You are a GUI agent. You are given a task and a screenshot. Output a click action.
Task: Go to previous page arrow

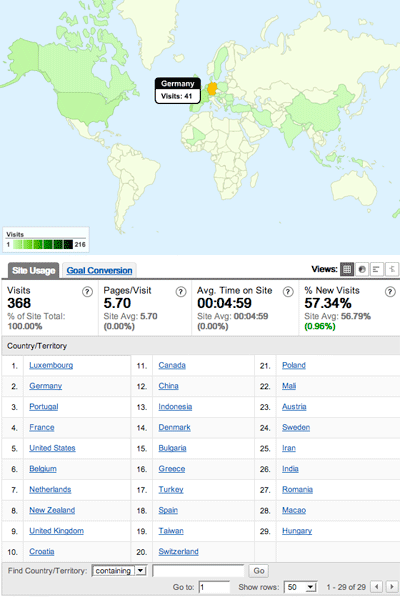(377, 587)
